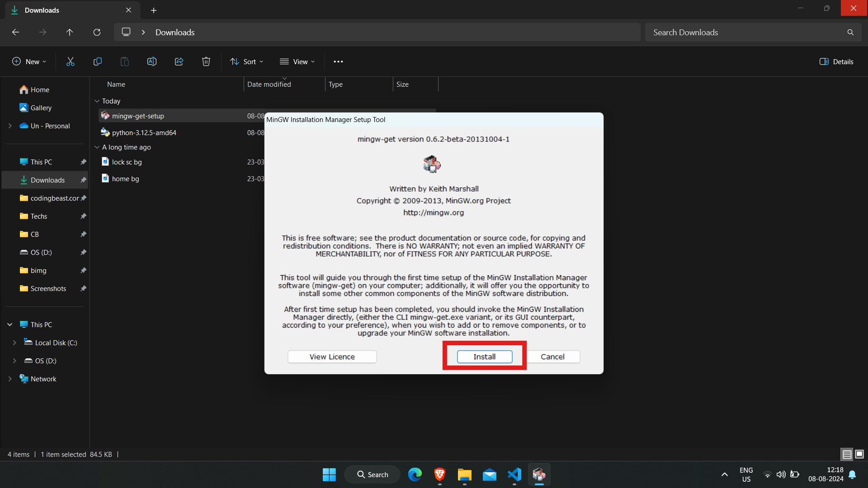
Task: Go up one folder level arrow
Action: (70, 32)
